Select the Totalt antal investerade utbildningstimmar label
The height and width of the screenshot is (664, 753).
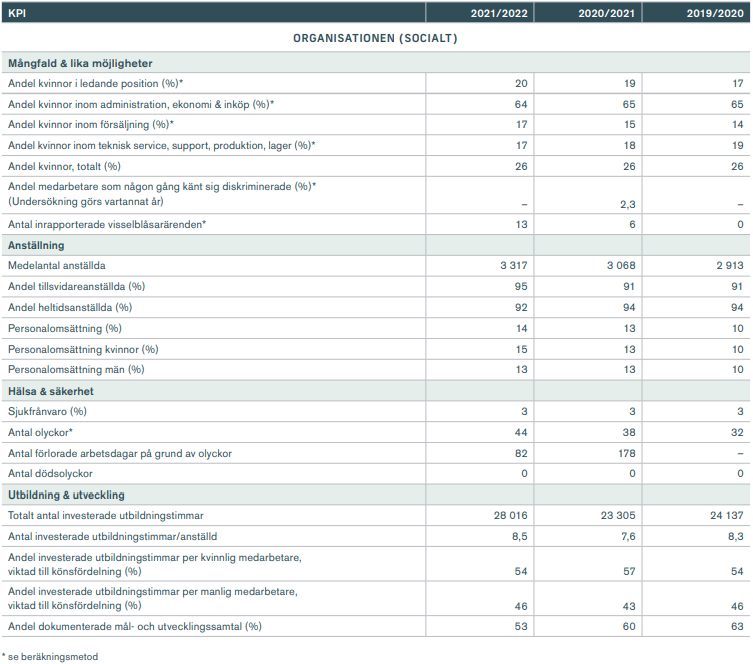(106, 516)
